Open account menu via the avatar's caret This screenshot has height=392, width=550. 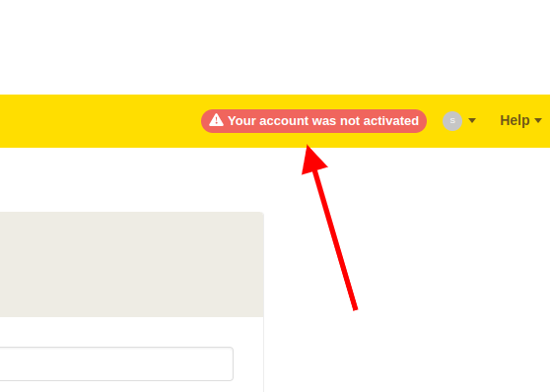pos(472,120)
